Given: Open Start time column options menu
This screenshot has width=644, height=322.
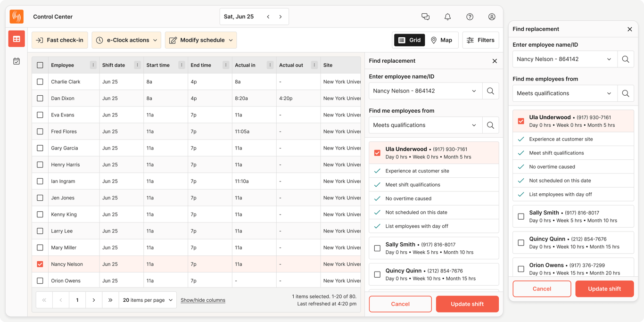Looking at the screenshot, I should pos(182,65).
